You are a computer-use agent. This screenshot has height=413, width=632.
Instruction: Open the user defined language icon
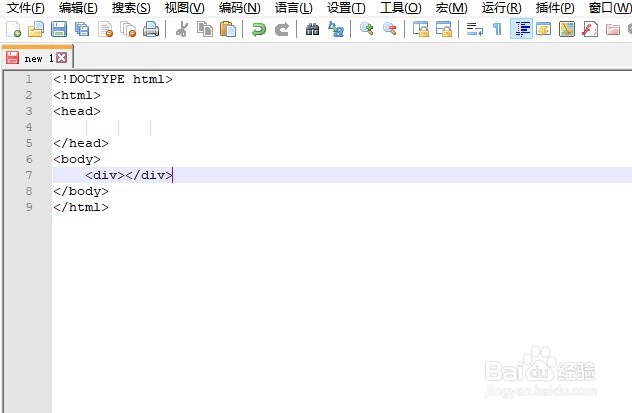click(544, 29)
